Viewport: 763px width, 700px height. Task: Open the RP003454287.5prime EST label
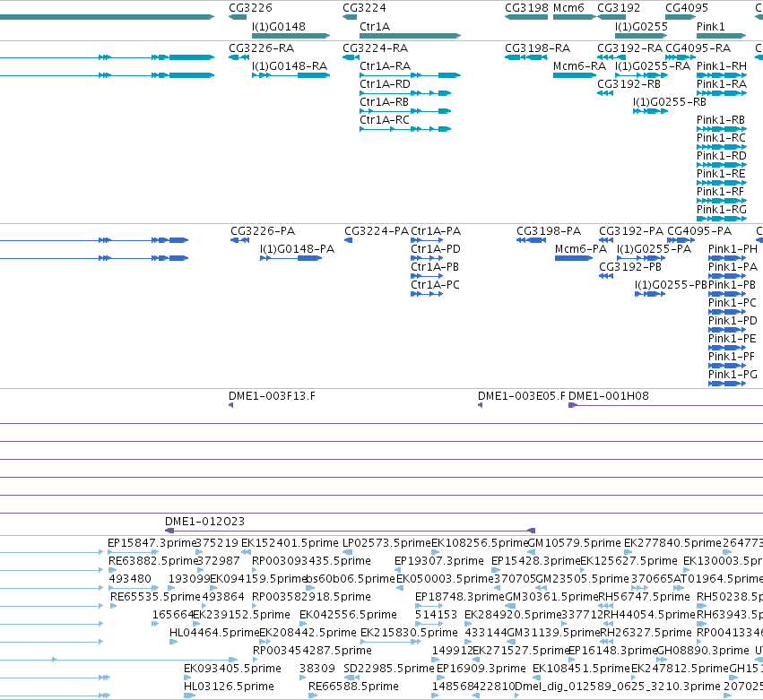point(312,651)
